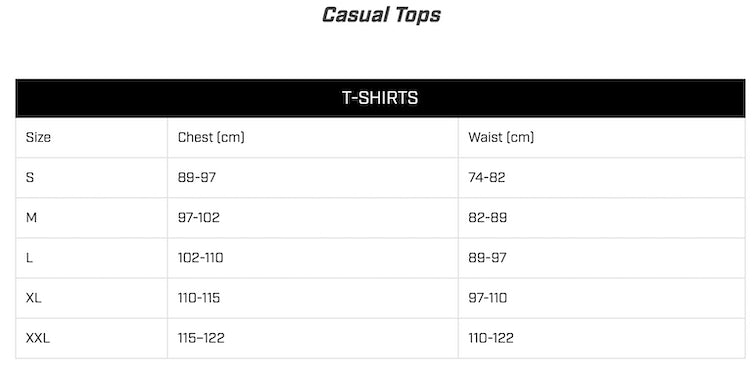
Task: Click the Waist (cm) column header
Action: click(x=501, y=137)
